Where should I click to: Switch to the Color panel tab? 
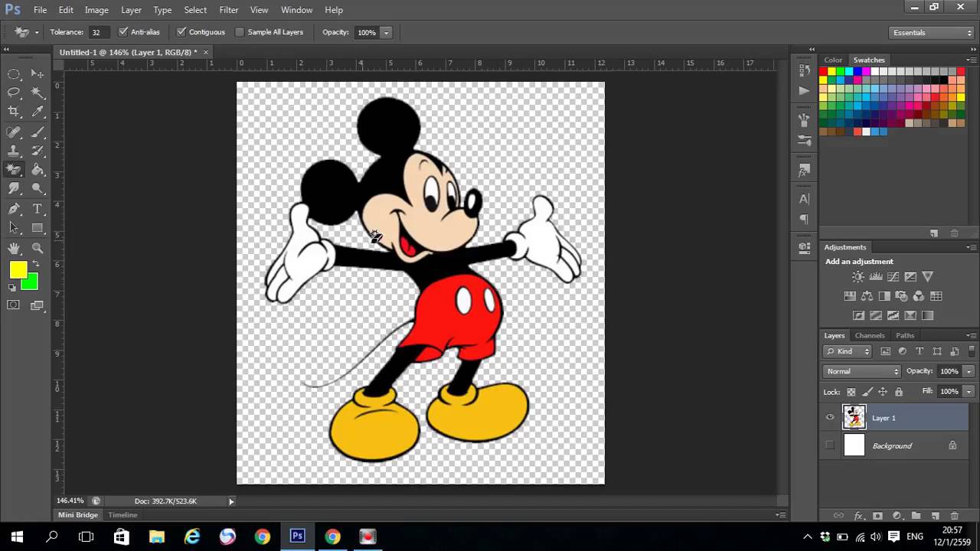tap(833, 60)
